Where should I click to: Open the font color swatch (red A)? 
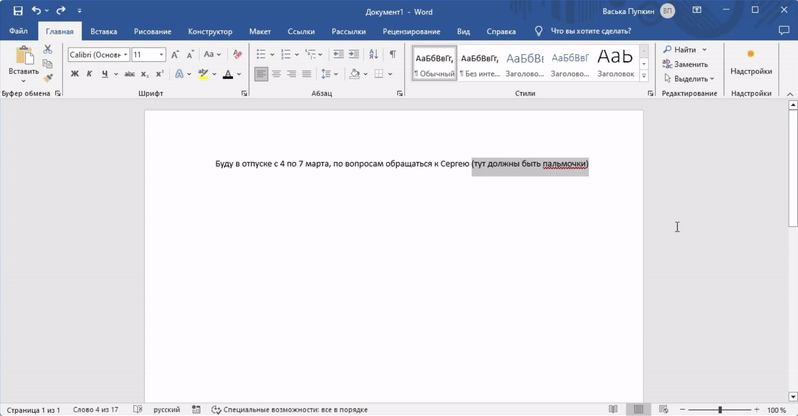227,74
